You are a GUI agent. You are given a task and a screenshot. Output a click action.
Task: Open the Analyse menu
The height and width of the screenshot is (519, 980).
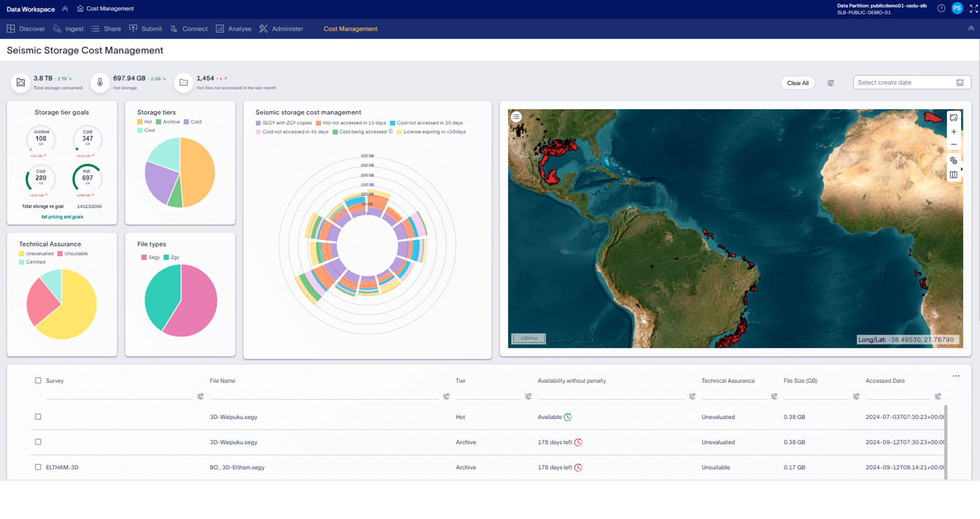click(x=233, y=29)
